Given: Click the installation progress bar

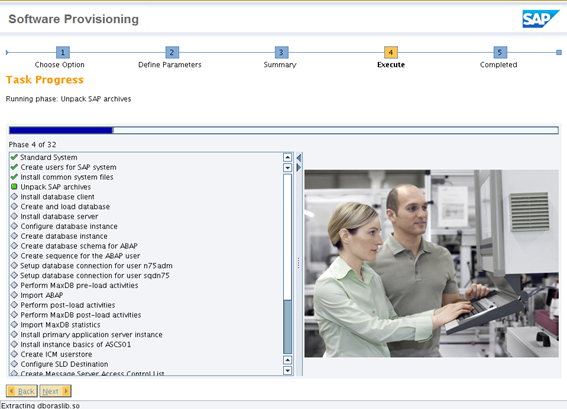Looking at the screenshot, I should tap(284, 130).
